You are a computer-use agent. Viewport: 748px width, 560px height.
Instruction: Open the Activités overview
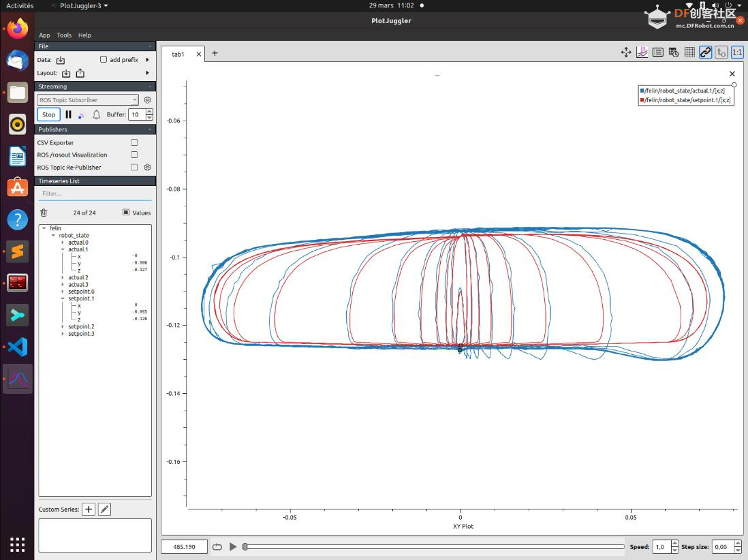click(20, 5)
